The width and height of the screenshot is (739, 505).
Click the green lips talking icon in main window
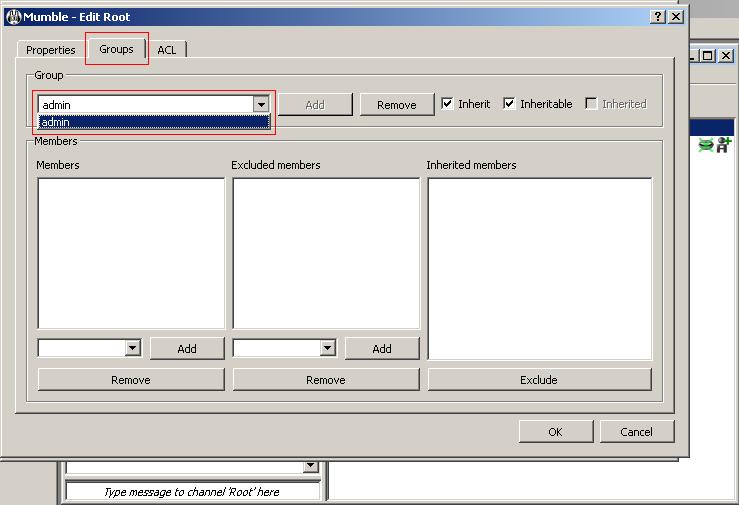(706, 145)
